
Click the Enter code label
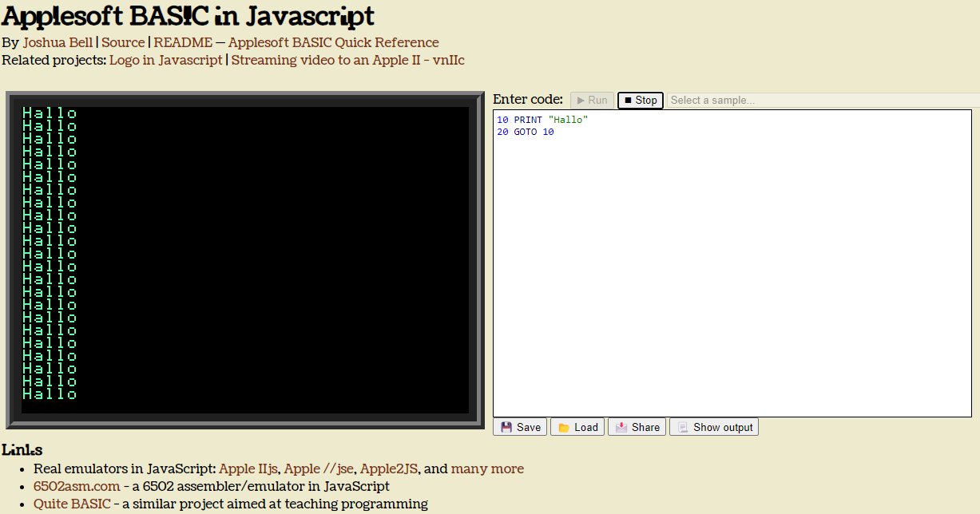coord(528,99)
